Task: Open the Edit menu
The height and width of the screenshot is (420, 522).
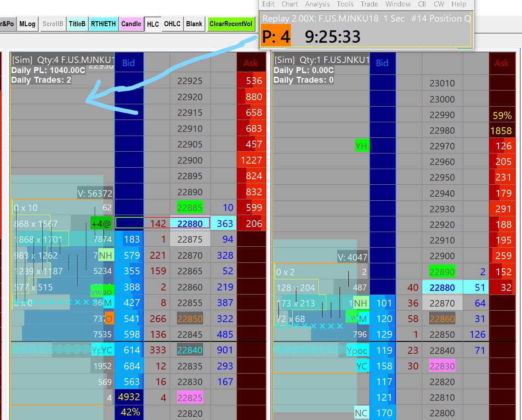Action: pos(268,4)
